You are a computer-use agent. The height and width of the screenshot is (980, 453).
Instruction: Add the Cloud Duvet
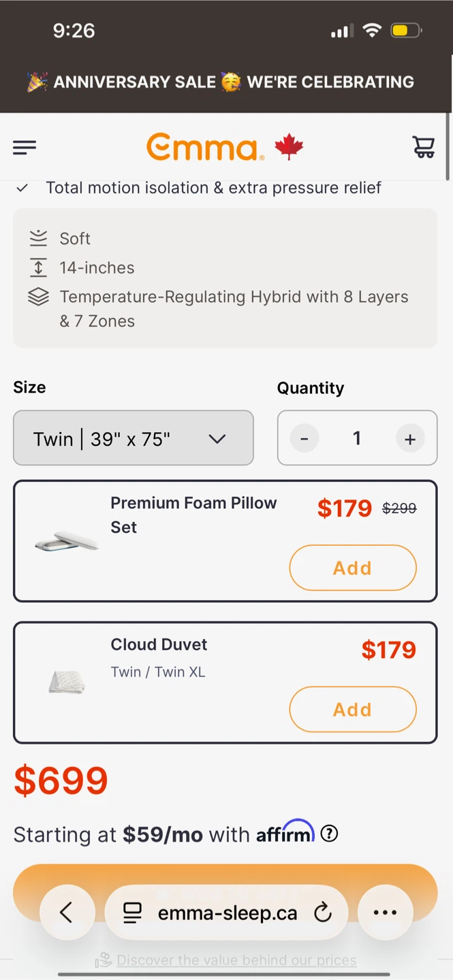click(x=353, y=709)
